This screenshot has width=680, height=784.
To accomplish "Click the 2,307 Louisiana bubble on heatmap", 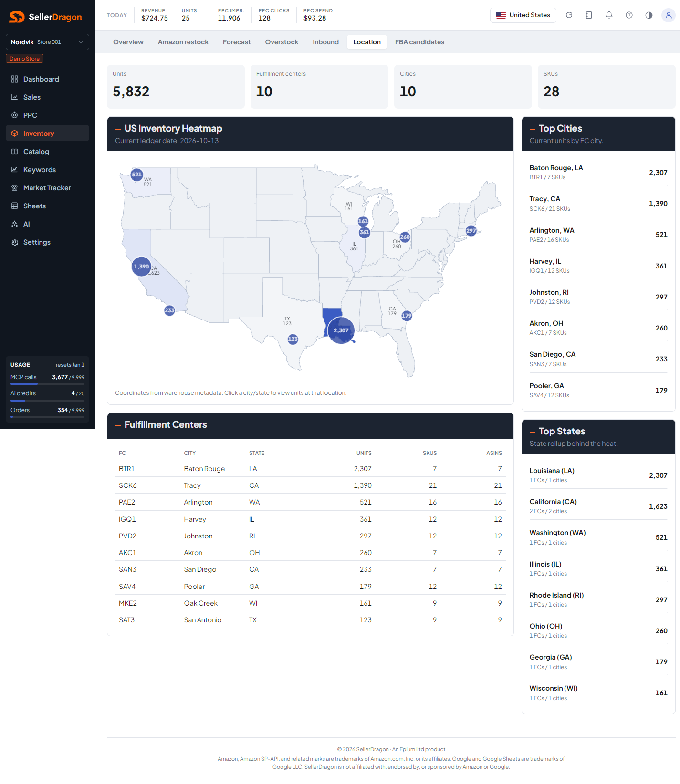I will [x=341, y=330].
